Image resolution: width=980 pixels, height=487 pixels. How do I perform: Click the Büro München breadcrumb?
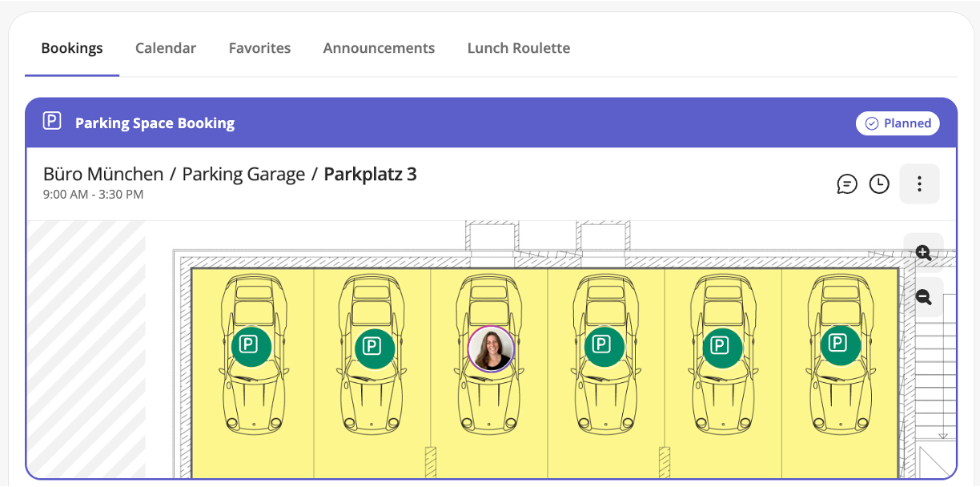pos(103,174)
